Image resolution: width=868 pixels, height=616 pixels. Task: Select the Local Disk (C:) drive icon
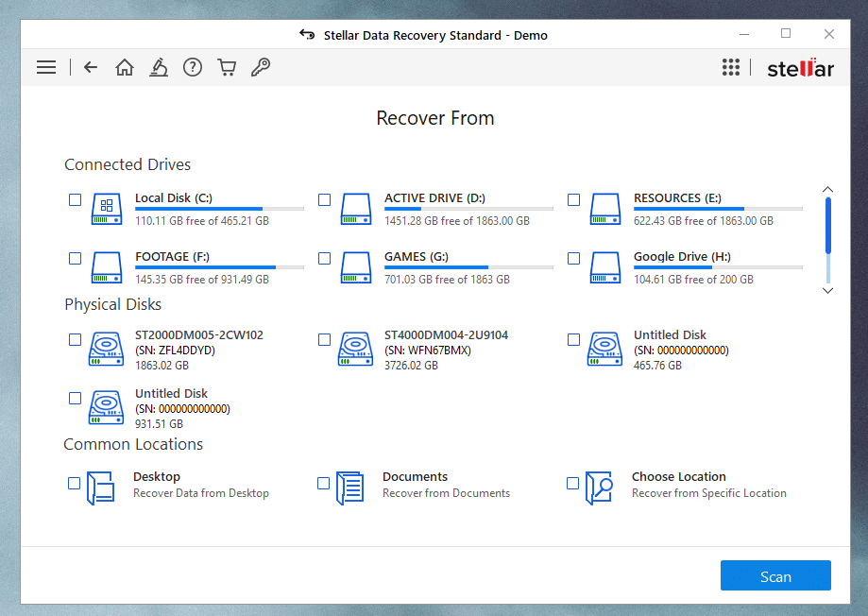coord(107,209)
